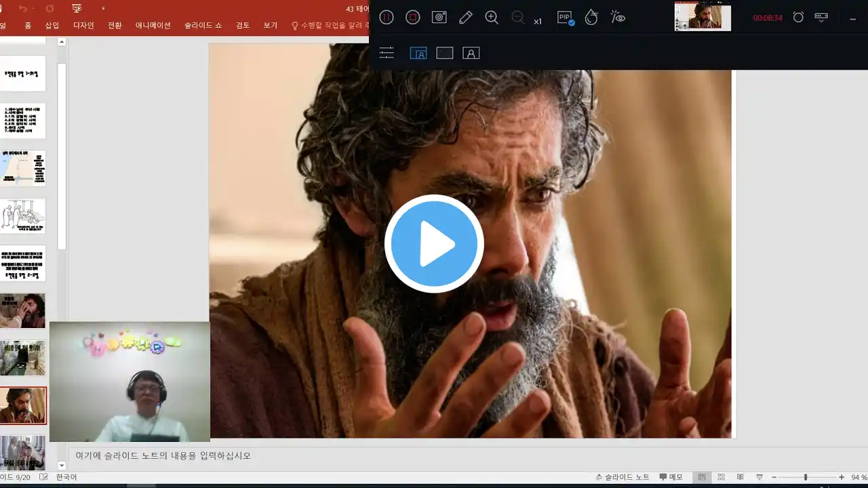This screenshot has height=488, width=868.
Task: Toggle the 슬라이드 노트 button
Action: 623,477
